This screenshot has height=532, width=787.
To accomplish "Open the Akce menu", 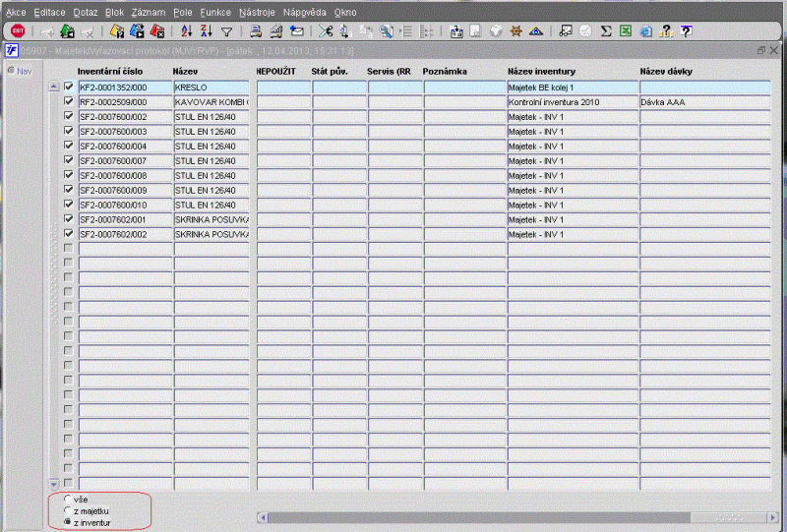I will (x=16, y=12).
